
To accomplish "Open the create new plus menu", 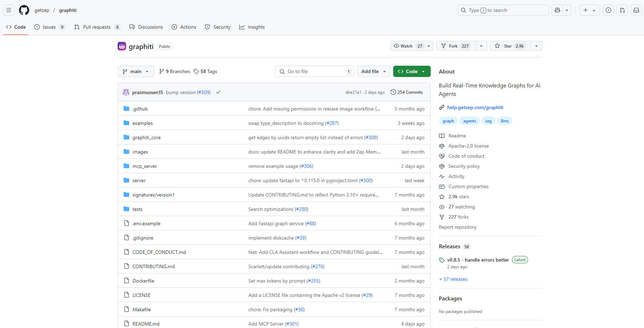I will coord(590,10).
